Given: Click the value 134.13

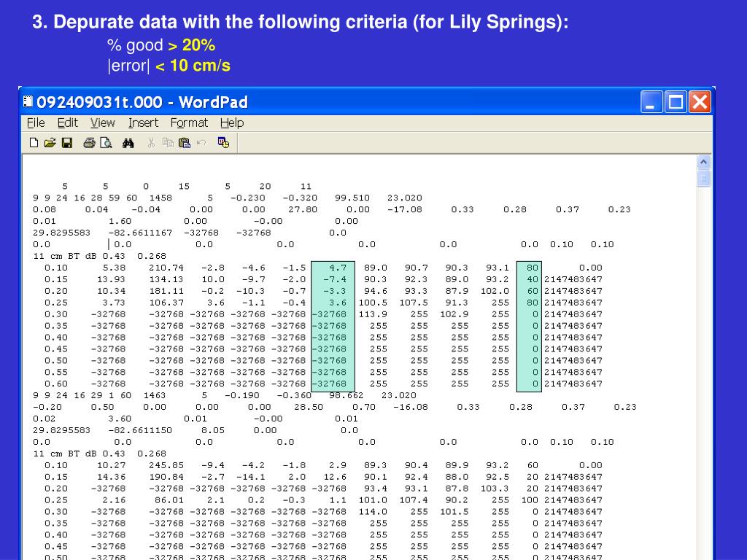Looking at the screenshot, I should point(166,279).
